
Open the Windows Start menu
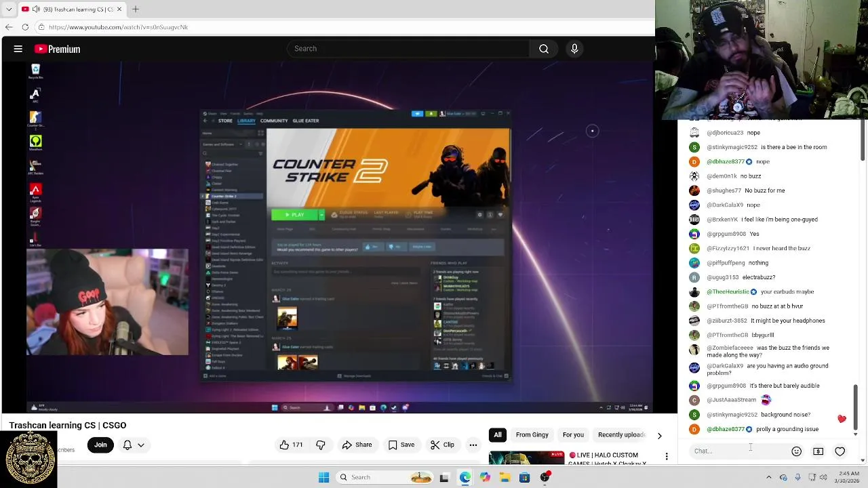pyautogui.click(x=323, y=477)
